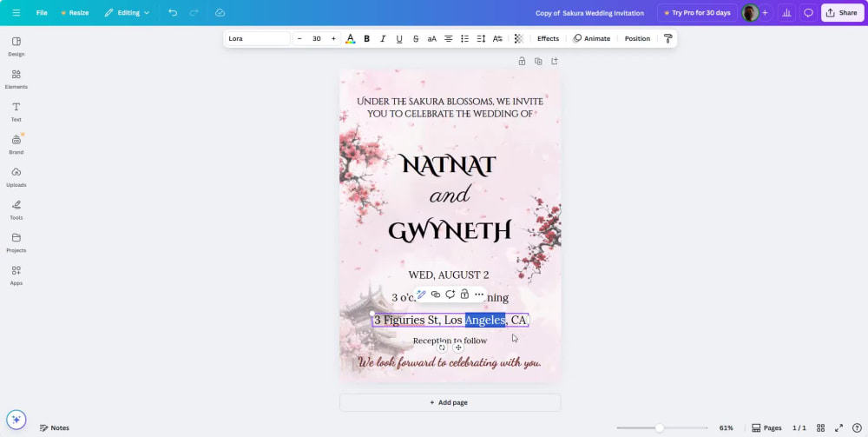Open the Lora font family dropdown

[258, 38]
